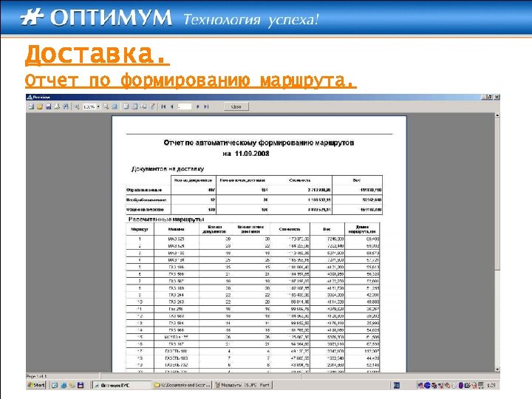Click the Save report floppy icon
This screenshot has width=532, height=399.
(49, 106)
